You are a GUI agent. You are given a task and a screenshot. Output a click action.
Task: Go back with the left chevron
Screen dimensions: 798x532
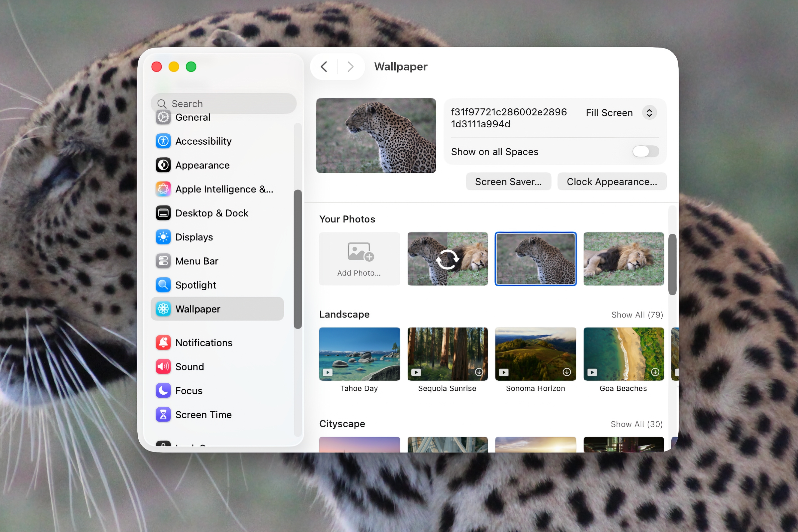(x=324, y=66)
